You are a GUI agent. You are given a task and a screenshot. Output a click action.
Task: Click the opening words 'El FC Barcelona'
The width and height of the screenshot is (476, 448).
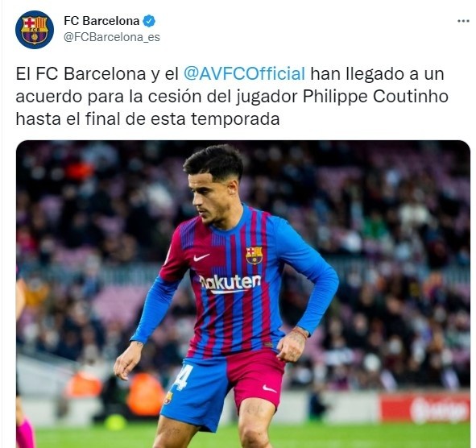[x=81, y=74]
